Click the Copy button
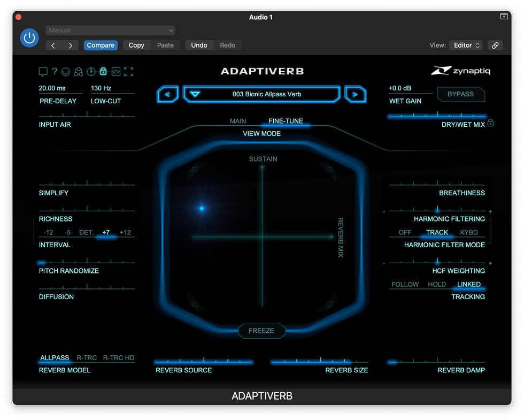This screenshot has width=524, height=420. [136, 45]
